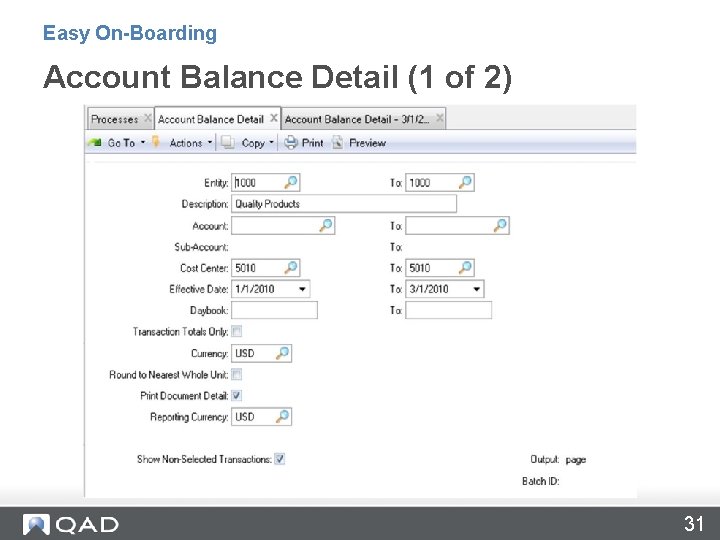The height and width of the screenshot is (540, 720).
Task: Open the Go To dropdown menu
Action: tap(117, 143)
